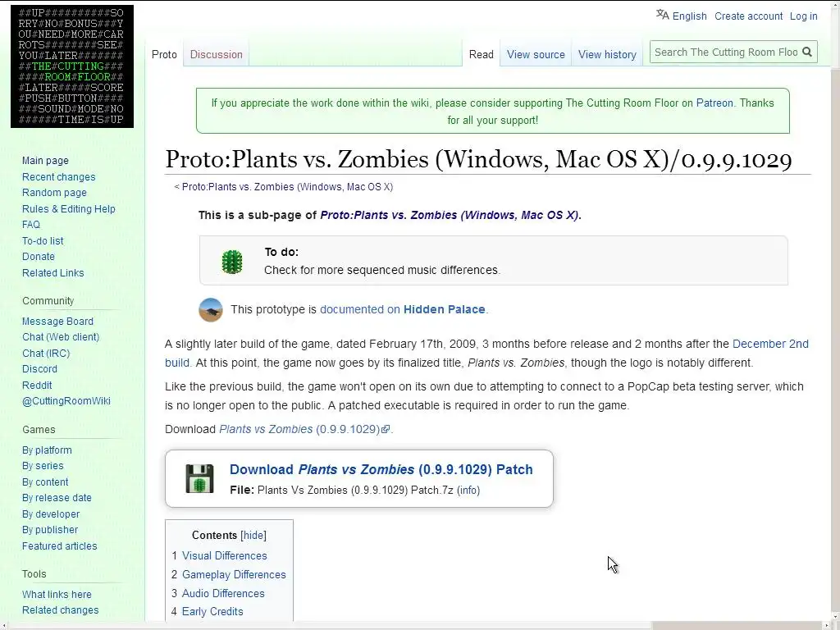The height and width of the screenshot is (630, 840).
Task: Click the horizontal scrollbar at the bottom
Action: coord(415,626)
